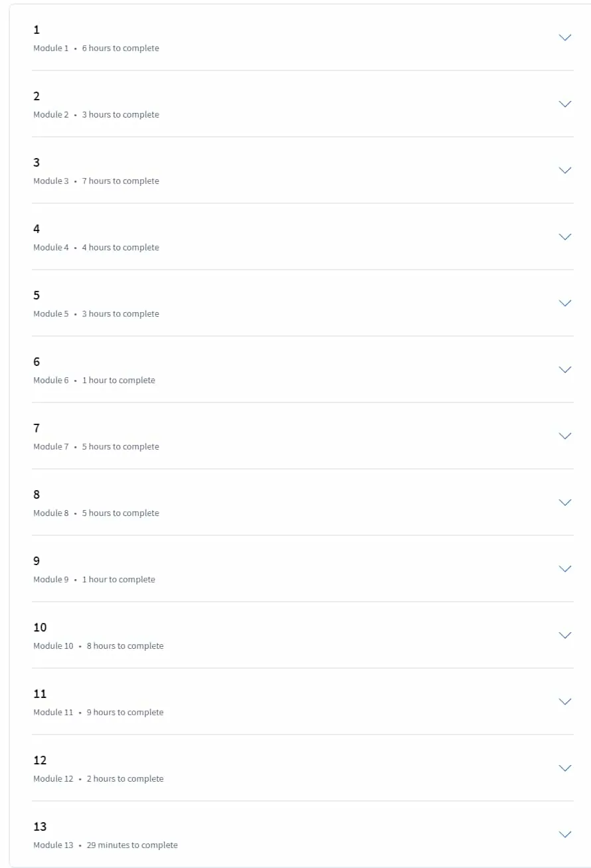Expand Module 9 chevron arrow

coord(565,569)
